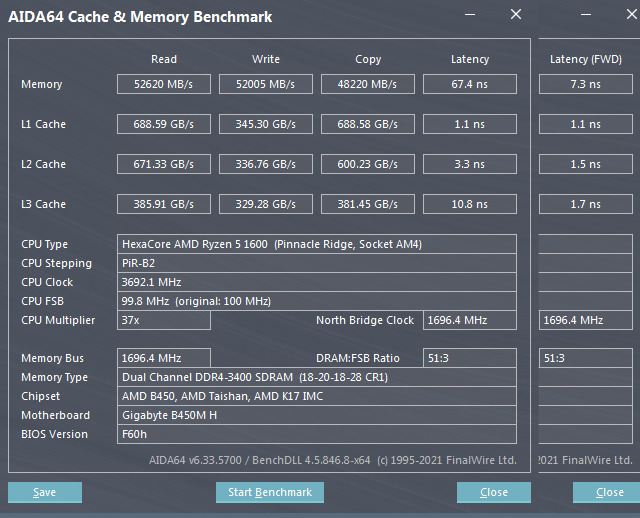The height and width of the screenshot is (518, 640).
Task: Select the Latency (FWD) 7.3 ns value
Action: (x=586, y=84)
